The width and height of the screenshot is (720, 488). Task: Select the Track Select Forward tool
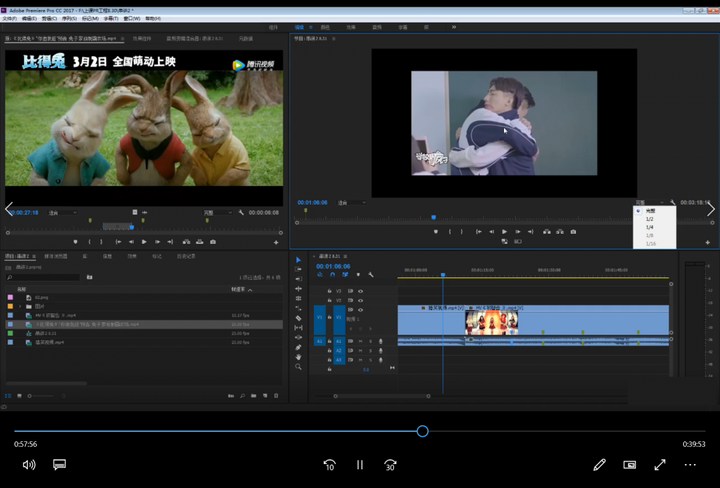click(298, 269)
